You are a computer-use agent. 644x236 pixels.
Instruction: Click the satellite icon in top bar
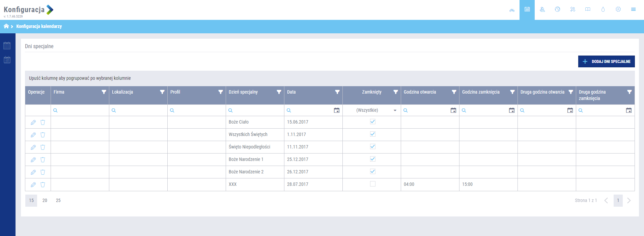pos(572,9)
